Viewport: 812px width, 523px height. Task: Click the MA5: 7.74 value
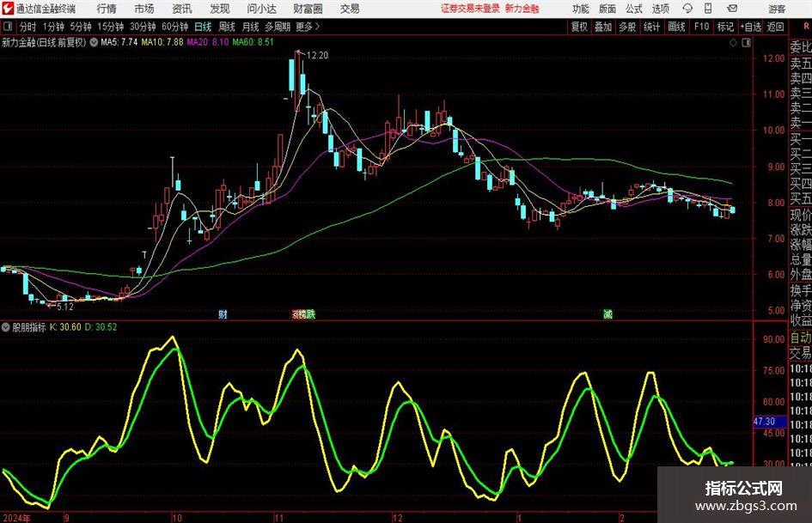[119, 42]
